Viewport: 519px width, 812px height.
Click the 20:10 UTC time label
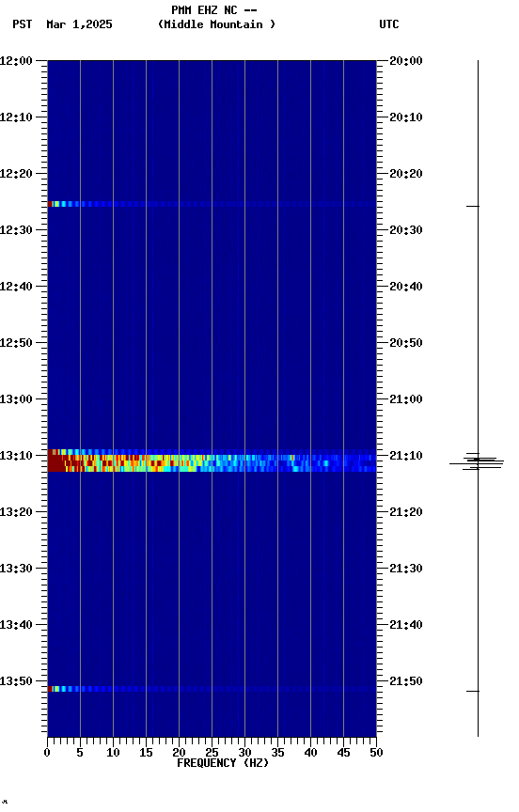(406, 117)
